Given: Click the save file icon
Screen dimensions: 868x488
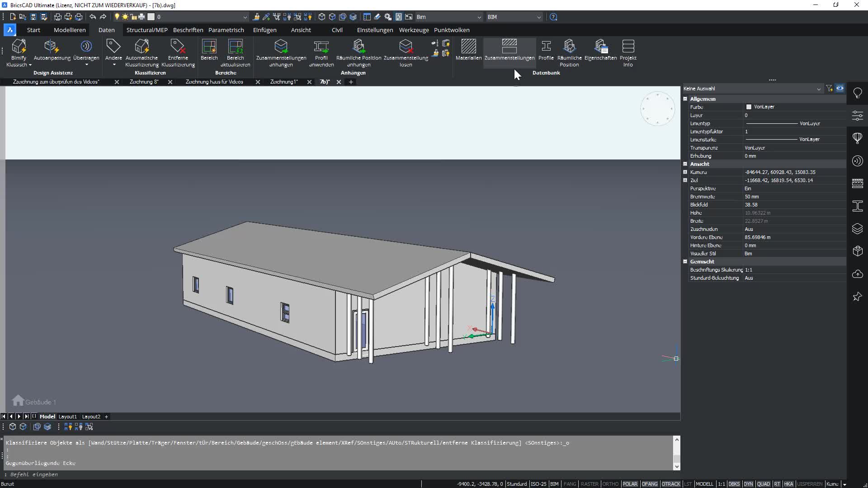Looking at the screenshot, I should click(33, 17).
